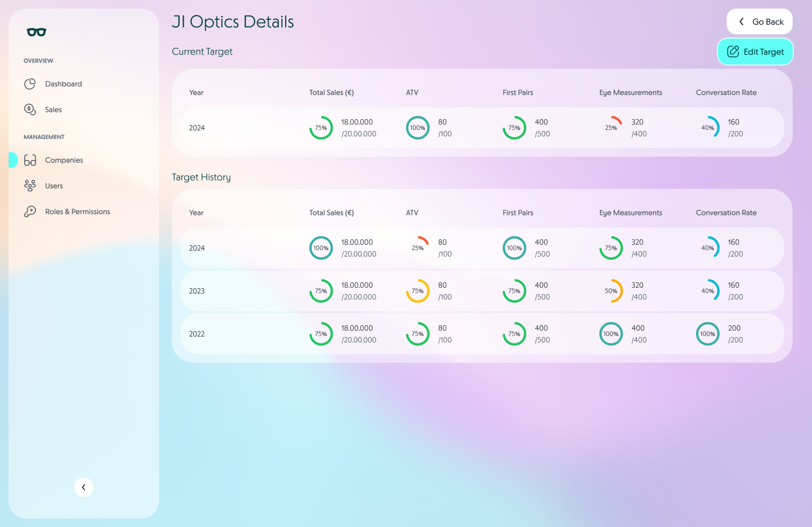Click the Users group icon

click(30, 186)
